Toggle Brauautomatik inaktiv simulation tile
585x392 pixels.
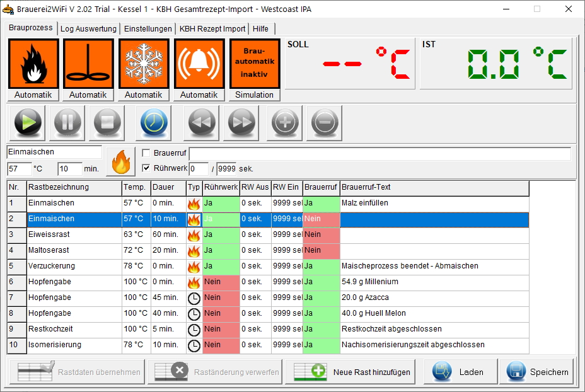[x=255, y=64]
